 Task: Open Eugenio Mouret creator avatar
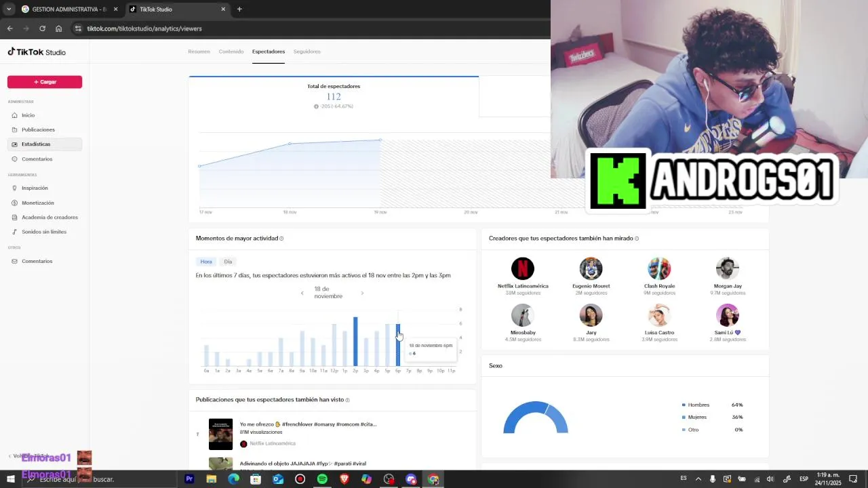pos(591,268)
